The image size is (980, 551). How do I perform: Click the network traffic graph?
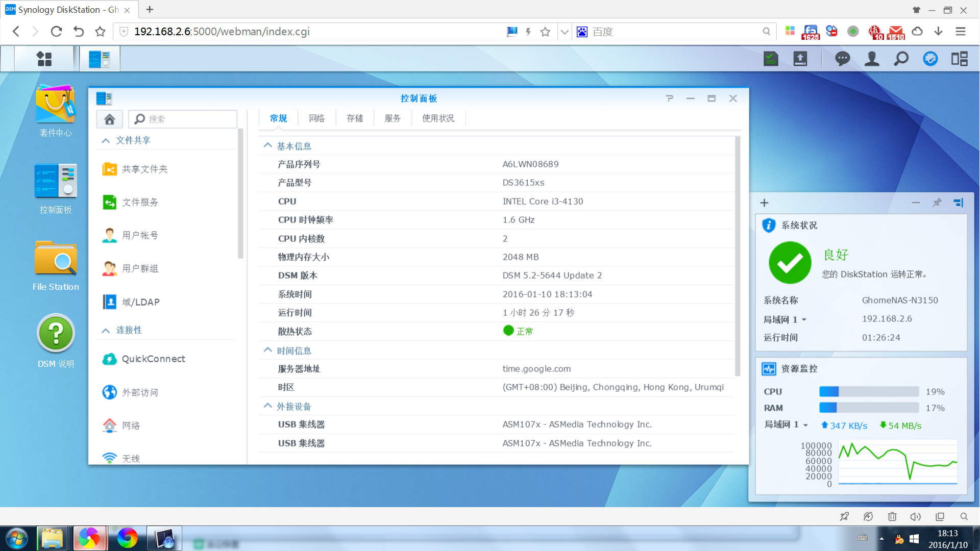pyautogui.click(x=897, y=462)
